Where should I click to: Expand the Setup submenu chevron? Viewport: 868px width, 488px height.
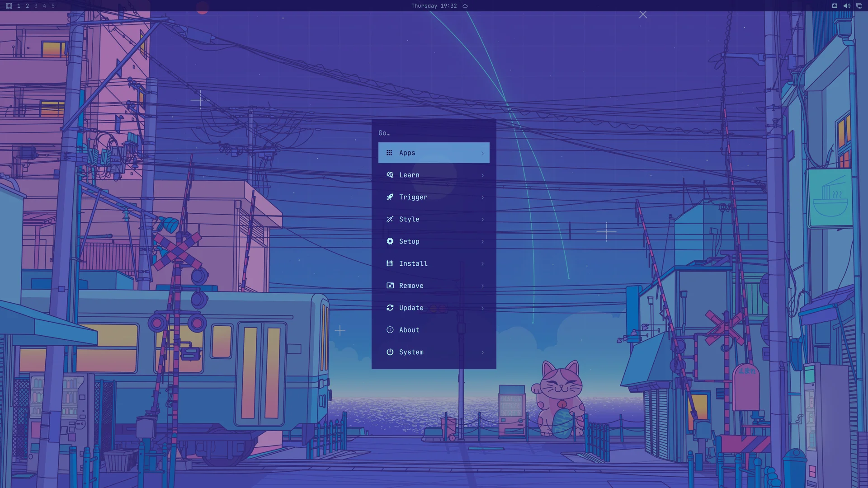[x=482, y=242]
